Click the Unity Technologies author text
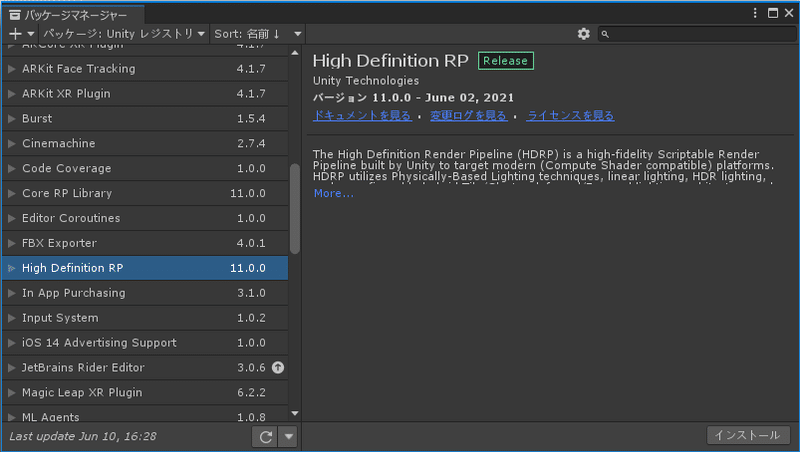Viewport: 800px width, 452px height. [x=366, y=81]
